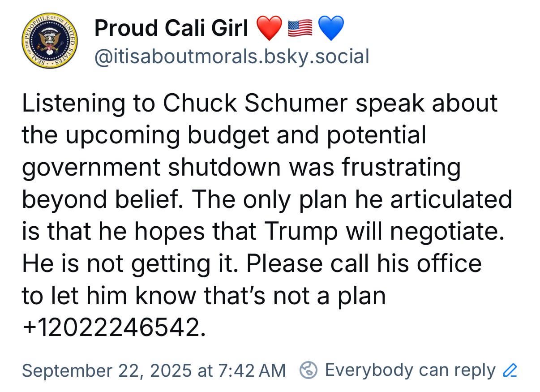Click the pencil edit icon for reply settings

click(510, 370)
